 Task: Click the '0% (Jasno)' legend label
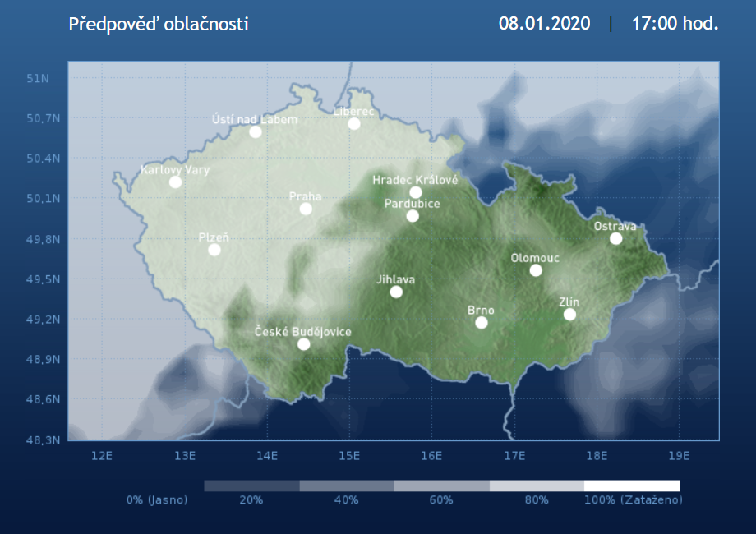click(x=157, y=499)
